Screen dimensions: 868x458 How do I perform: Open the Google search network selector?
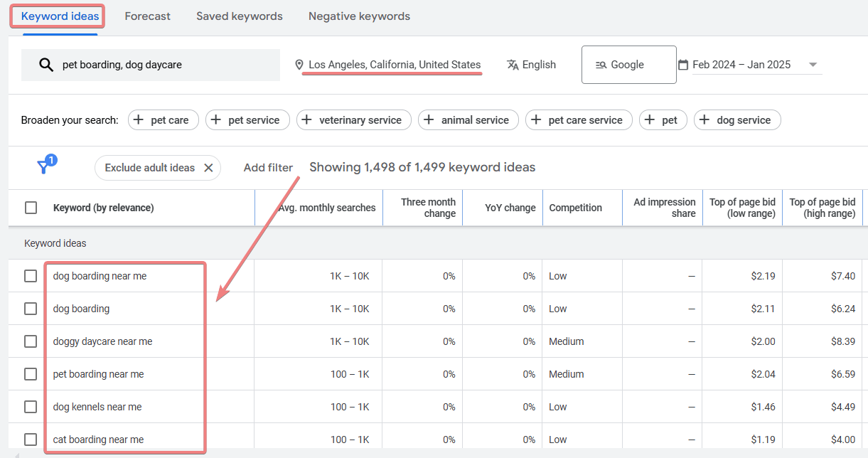(628, 65)
